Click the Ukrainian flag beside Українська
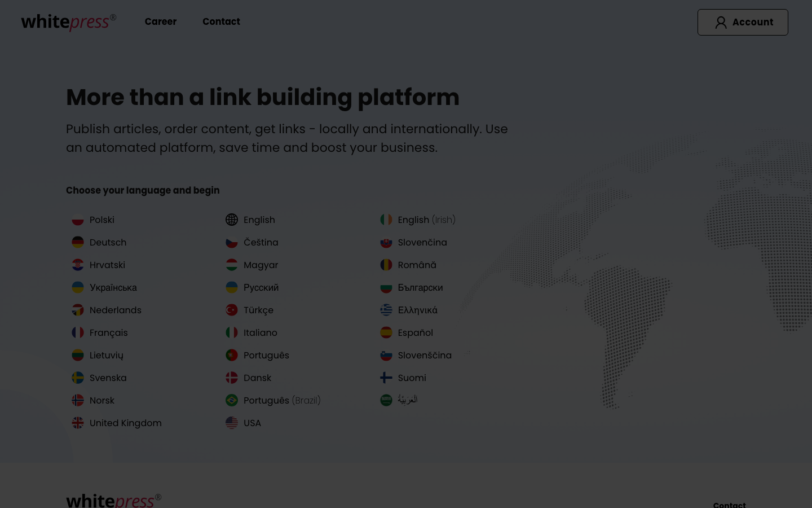 (x=78, y=287)
